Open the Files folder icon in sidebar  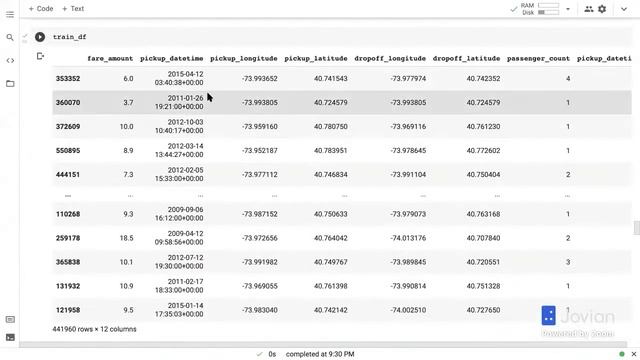(x=10, y=84)
